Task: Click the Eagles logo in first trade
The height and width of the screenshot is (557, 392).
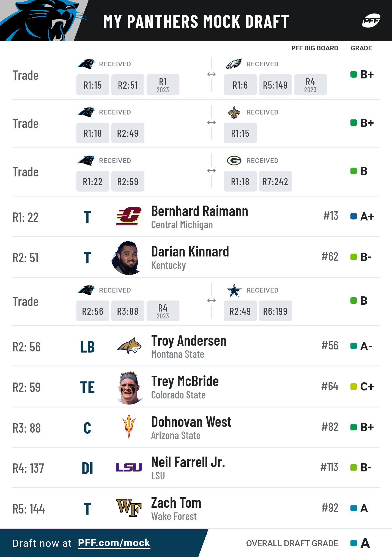Action: click(x=234, y=64)
